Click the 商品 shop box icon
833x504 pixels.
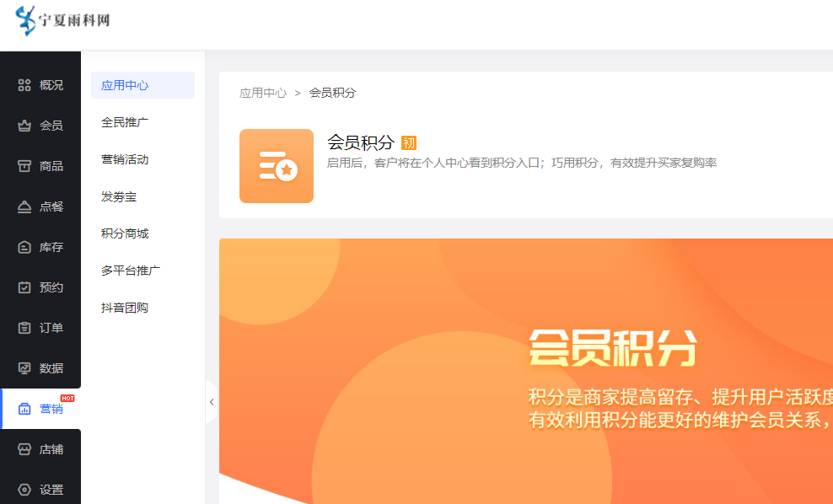24,166
